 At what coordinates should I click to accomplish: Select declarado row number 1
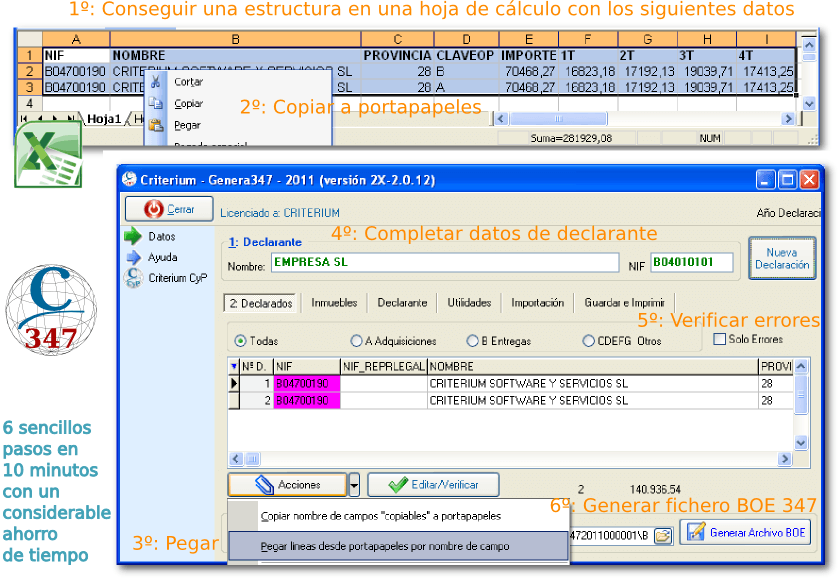coord(234,384)
